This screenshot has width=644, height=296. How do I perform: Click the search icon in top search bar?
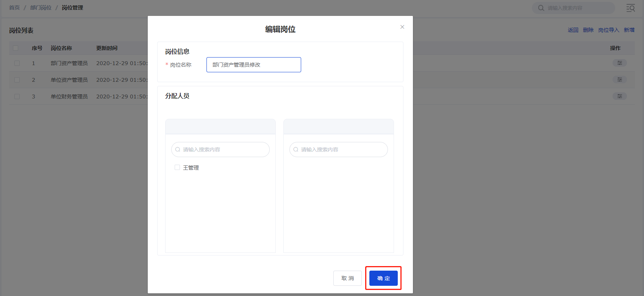pyautogui.click(x=541, y=8)
